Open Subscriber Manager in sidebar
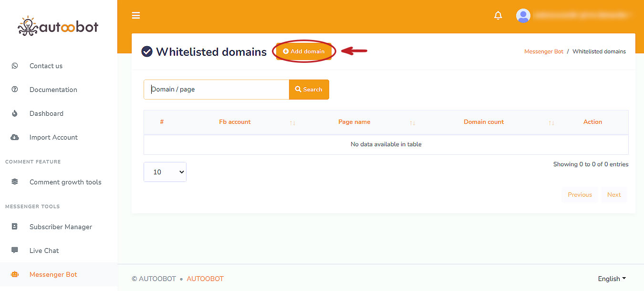The width and height of the screenshot is (644, 291). point(61,227)
